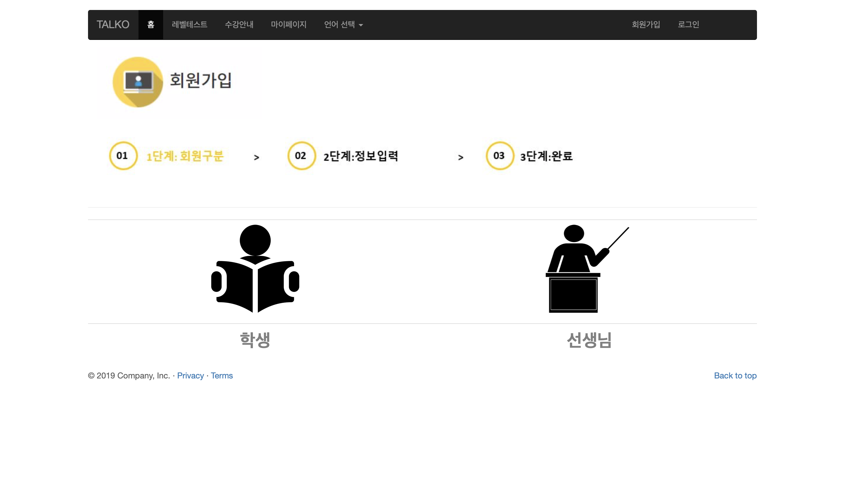Click step circle 02 for 정보입력

301,156
